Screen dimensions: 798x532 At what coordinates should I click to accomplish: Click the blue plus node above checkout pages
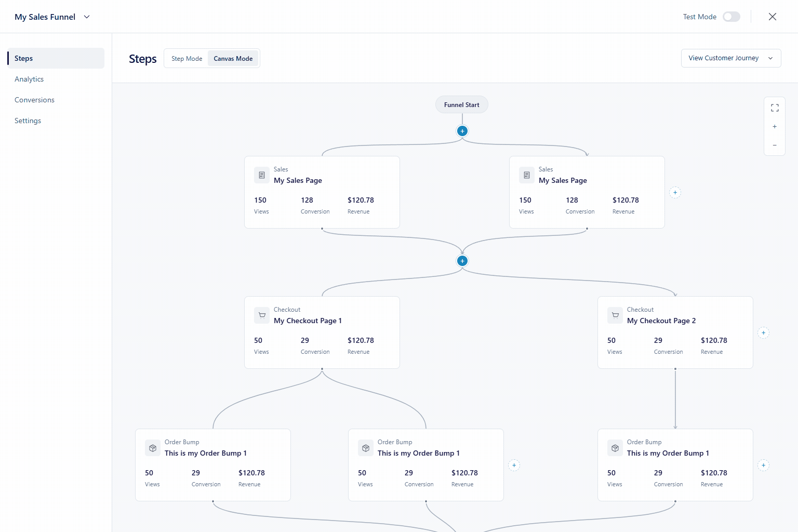click(x=462, y=261)
